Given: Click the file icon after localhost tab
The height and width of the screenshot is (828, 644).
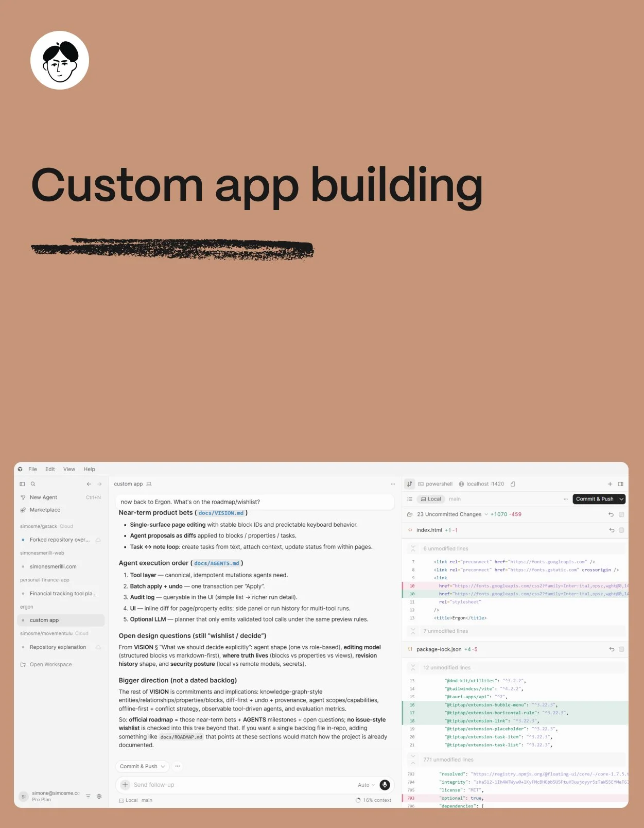Looking at the screenshot, I should (x=513, y=484).
